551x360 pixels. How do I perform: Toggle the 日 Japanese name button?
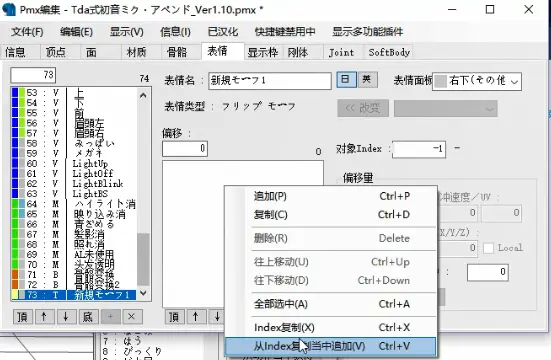[x=346, y=79]
